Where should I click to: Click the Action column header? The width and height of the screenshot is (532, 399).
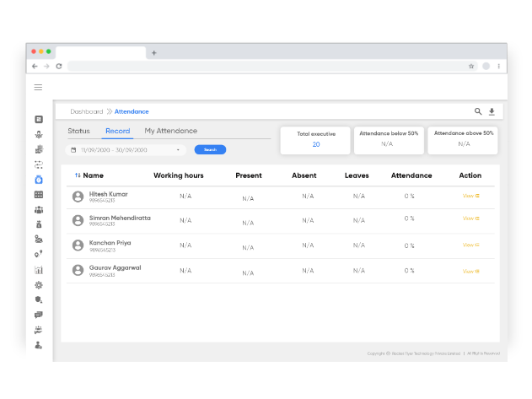pos(470,175)
